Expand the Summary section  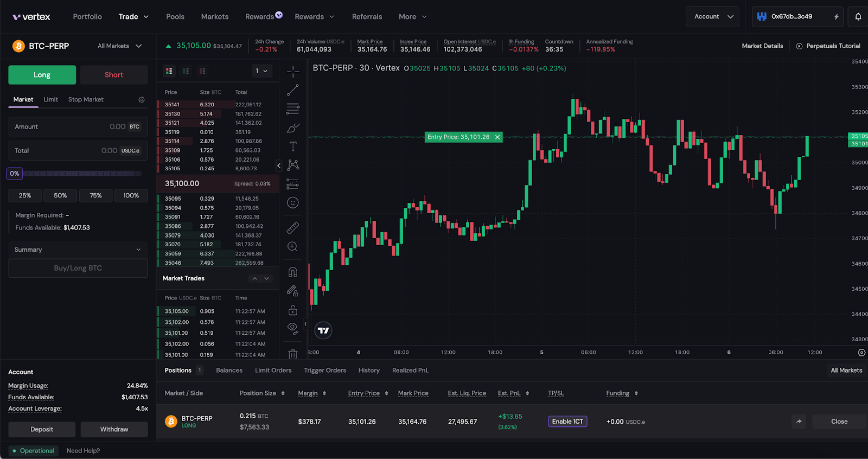[78, 250]
